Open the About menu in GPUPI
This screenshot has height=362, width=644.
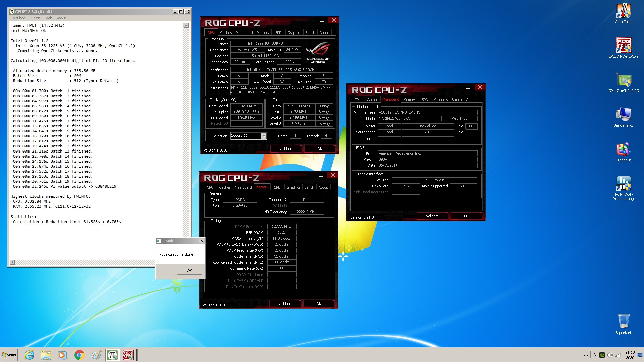pos(61,18)
